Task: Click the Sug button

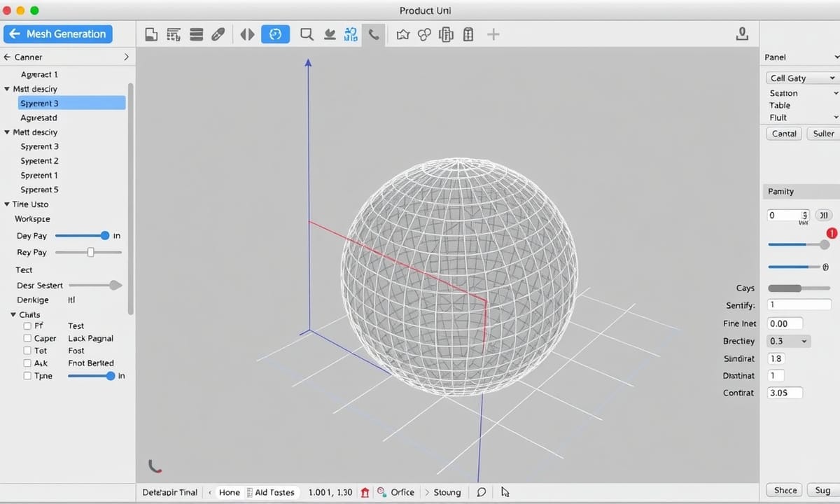Action: [822, 490]
